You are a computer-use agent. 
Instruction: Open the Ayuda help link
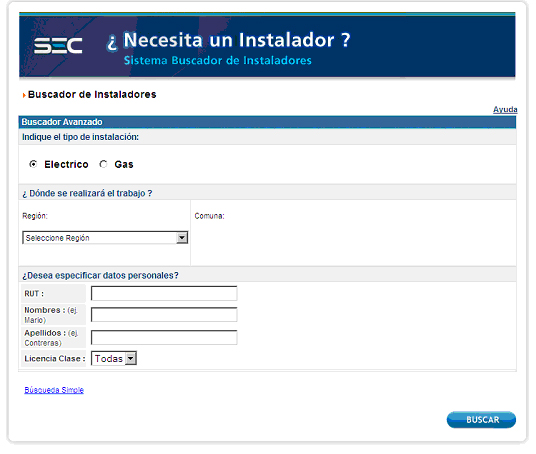(505, 109)
